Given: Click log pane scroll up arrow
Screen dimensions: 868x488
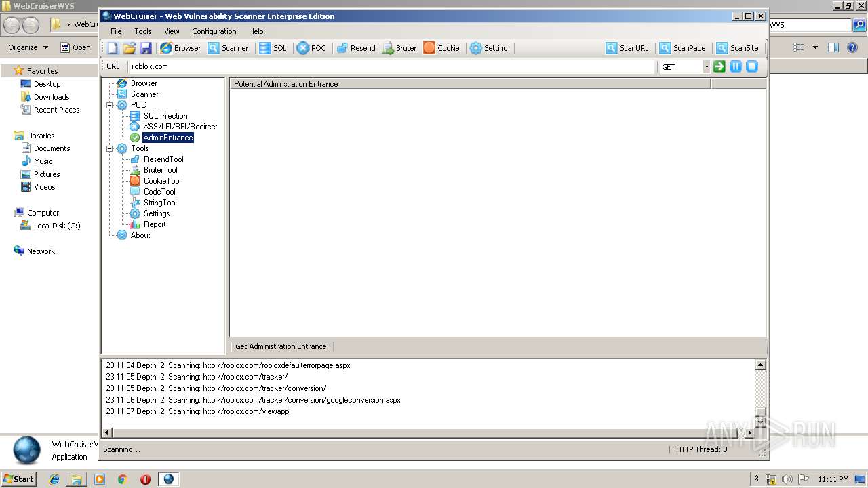Looking at the screenshot, I should click(761, 365).
